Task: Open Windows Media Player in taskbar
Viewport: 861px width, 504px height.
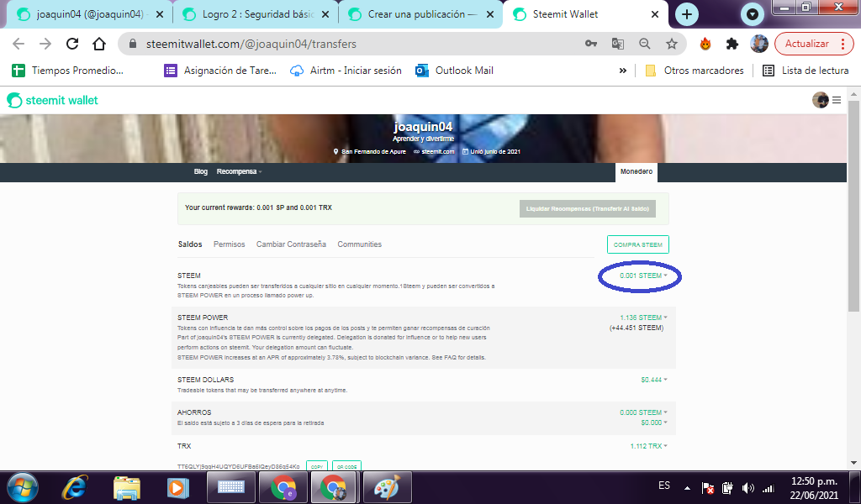Action: 177,487
